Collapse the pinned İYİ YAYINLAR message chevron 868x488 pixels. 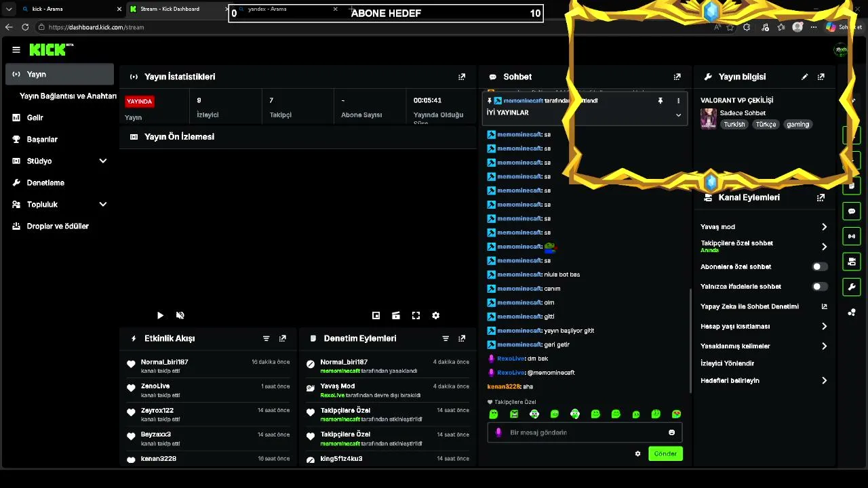point(678,115)
